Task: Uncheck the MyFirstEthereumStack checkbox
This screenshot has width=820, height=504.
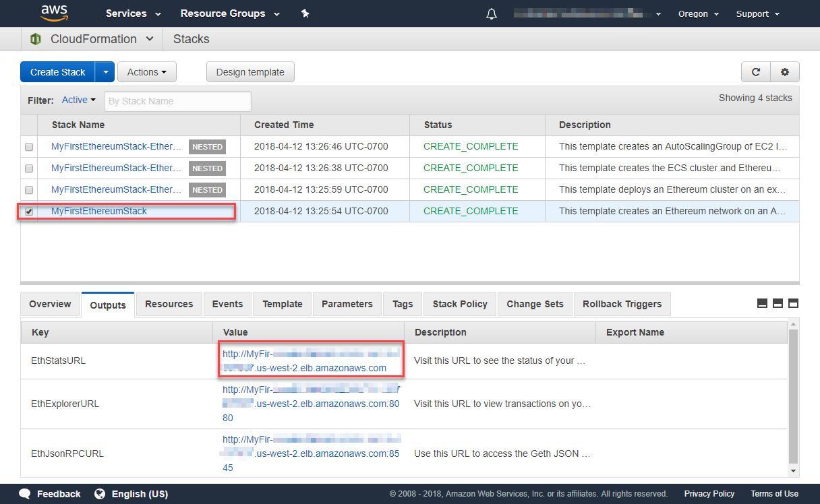Action: pyautogui.click(x=28, y=211)
